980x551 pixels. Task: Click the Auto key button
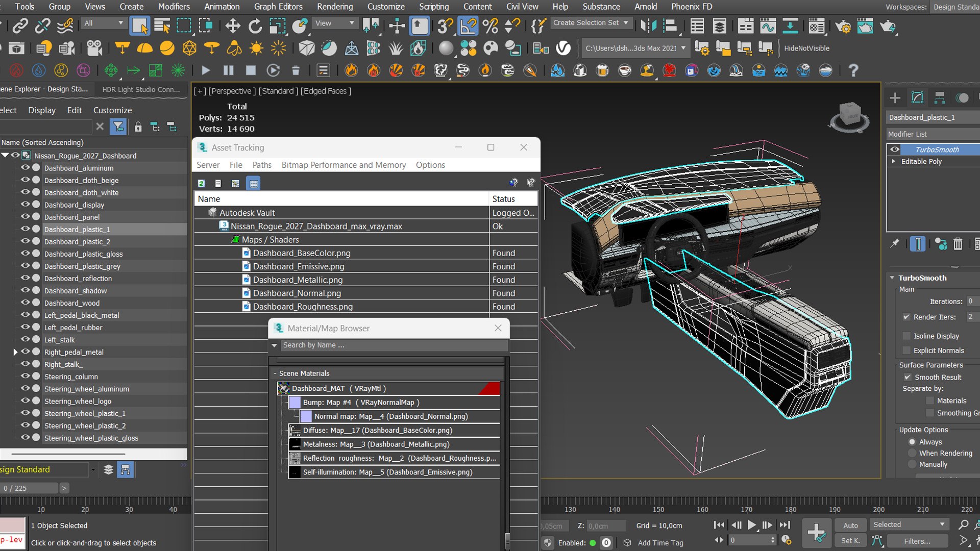tap(850, 525)
